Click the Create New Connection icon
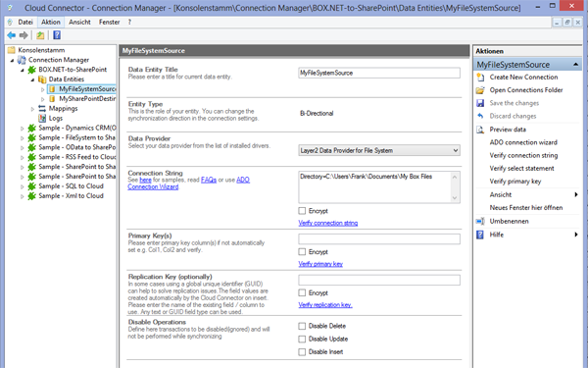 [x=480, y=78]
